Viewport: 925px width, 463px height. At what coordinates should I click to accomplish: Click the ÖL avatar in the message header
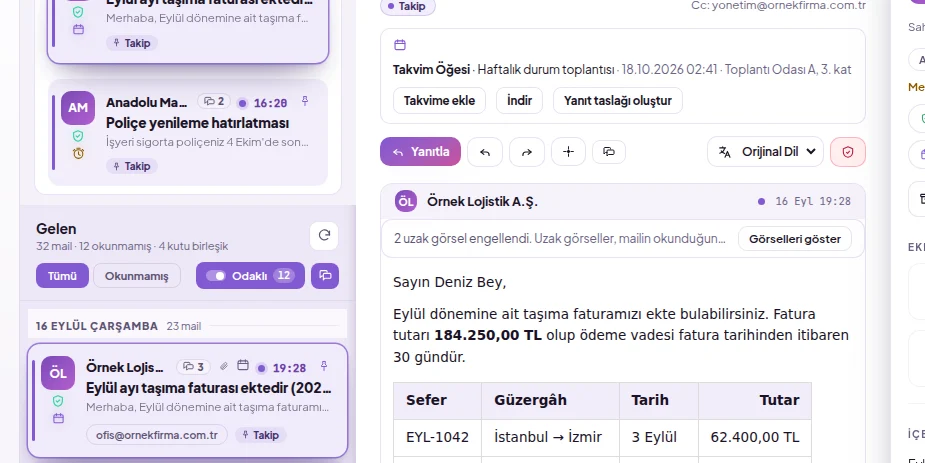406,201
